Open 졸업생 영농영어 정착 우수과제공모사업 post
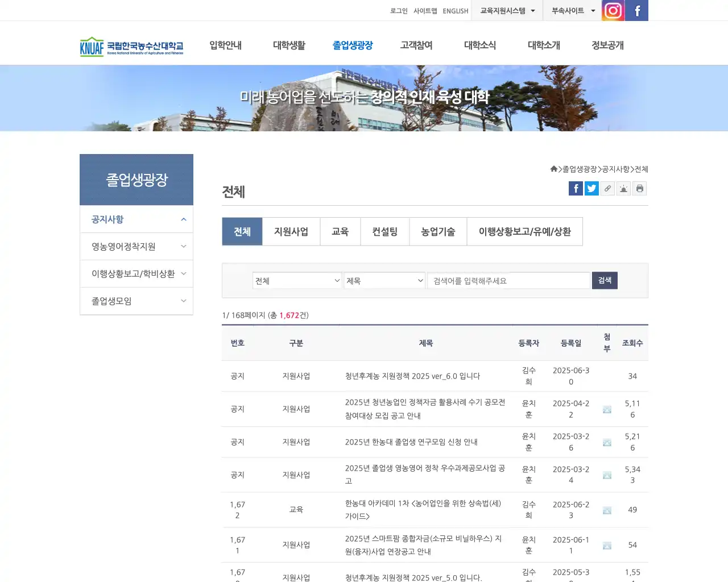 coord(425,475)
